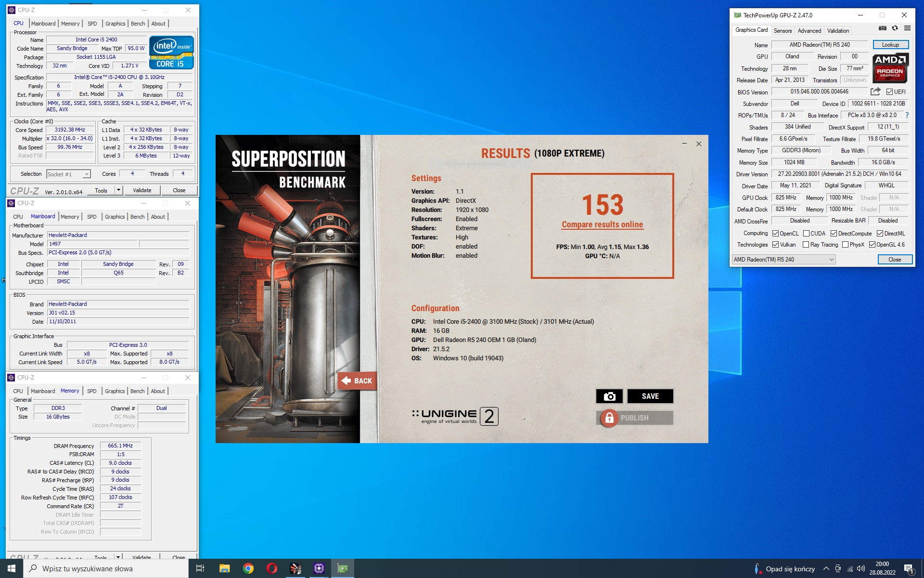Viewport: 924px width, 578px height.
Task: Click the Core Speed value 3192.38 MHz
Action: (70, 130)
